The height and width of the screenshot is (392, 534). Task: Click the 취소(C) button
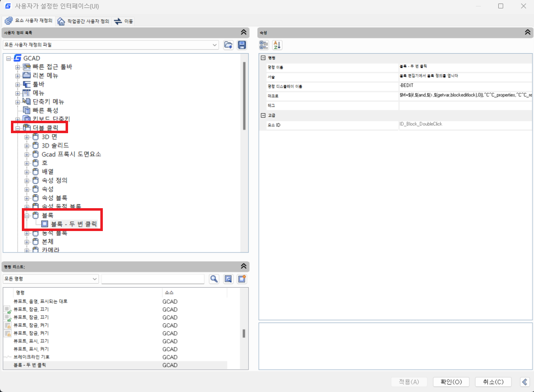click(x=493, y=382)
